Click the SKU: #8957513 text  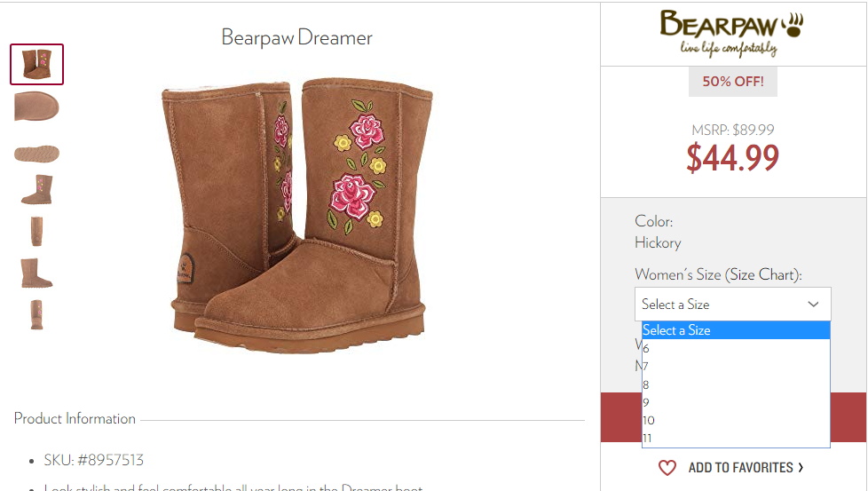click(93, 460)
